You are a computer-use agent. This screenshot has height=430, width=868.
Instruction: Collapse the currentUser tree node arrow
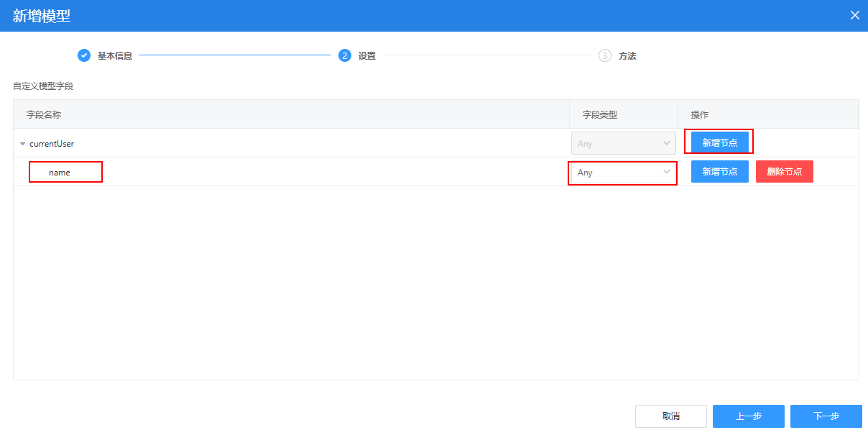point(22,144)
